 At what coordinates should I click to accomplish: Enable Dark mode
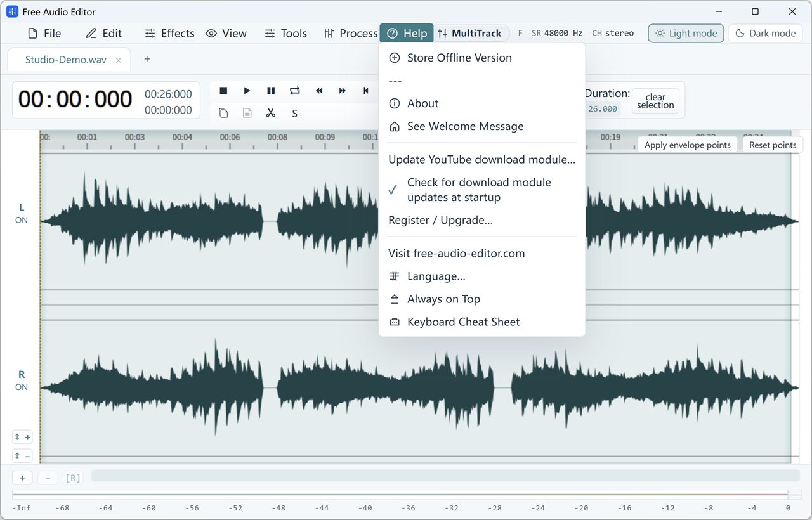pos(765,33)
